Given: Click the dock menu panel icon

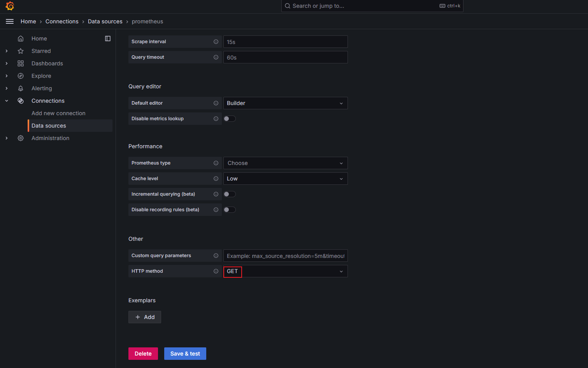Looking at the screenshot, I should point(108,39).
